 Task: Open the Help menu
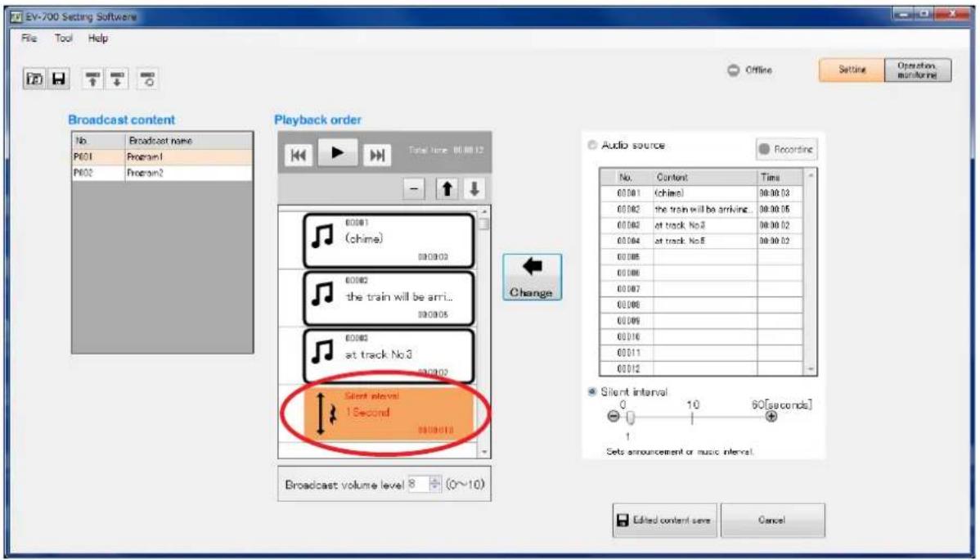coord(97,38)
